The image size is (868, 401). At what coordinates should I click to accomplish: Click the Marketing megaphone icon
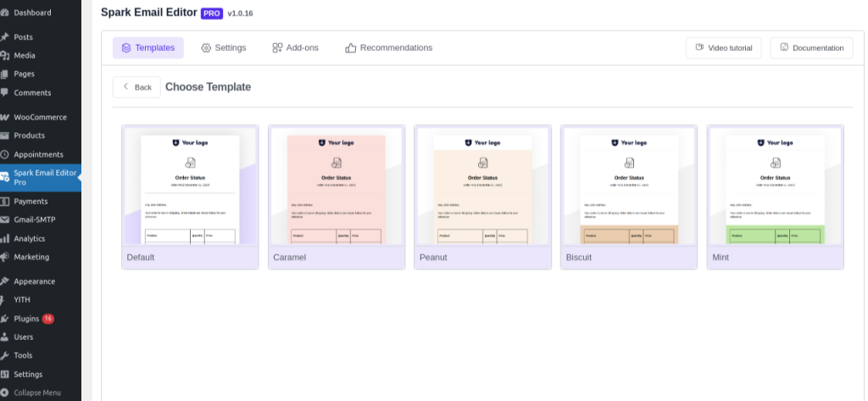(4, 257)
